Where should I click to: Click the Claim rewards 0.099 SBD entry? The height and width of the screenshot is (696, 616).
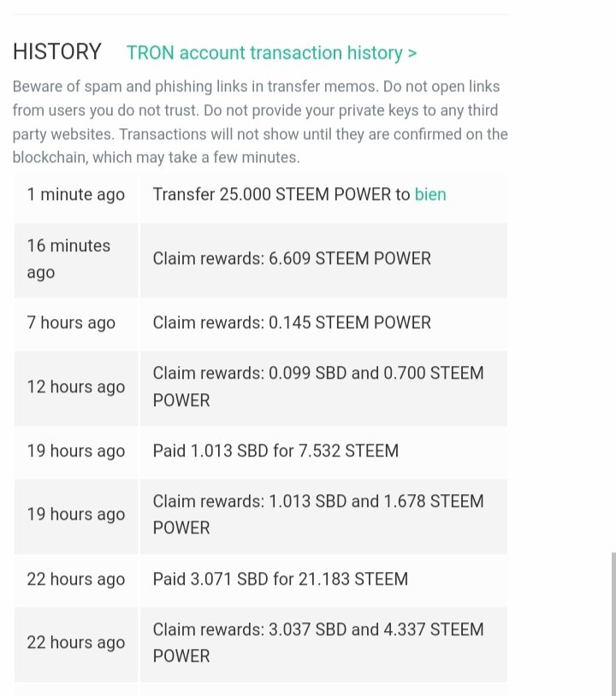coord(317,386)
